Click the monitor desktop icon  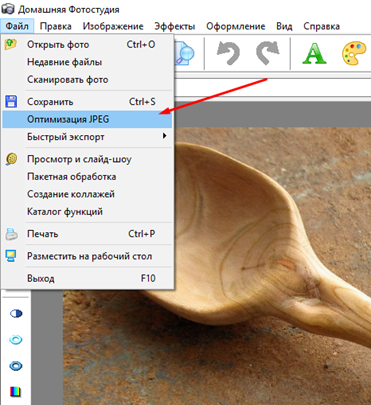[11, 256]
